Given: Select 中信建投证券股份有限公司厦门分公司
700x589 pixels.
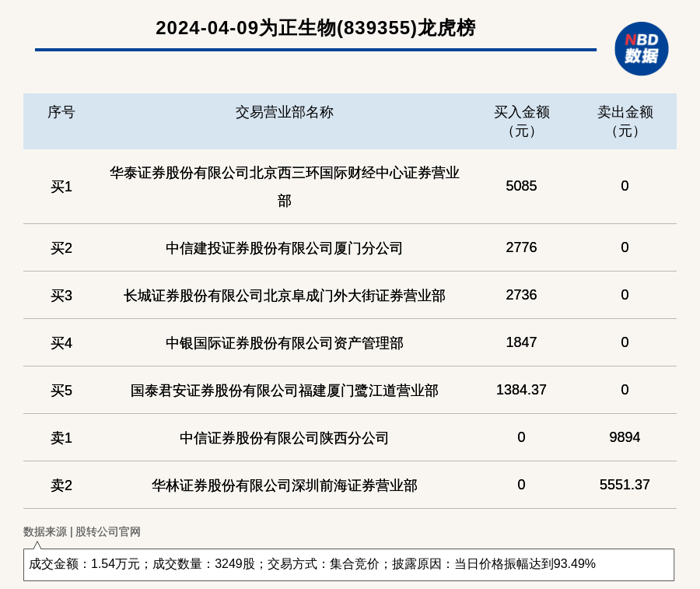Looking at the screenshot, I should [285, 248].
